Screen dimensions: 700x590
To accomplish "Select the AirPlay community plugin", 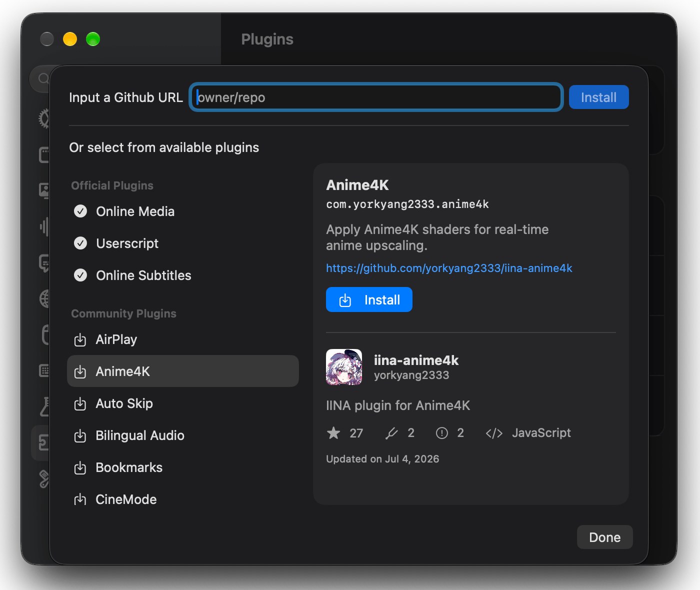I will [x=183, y=339].
